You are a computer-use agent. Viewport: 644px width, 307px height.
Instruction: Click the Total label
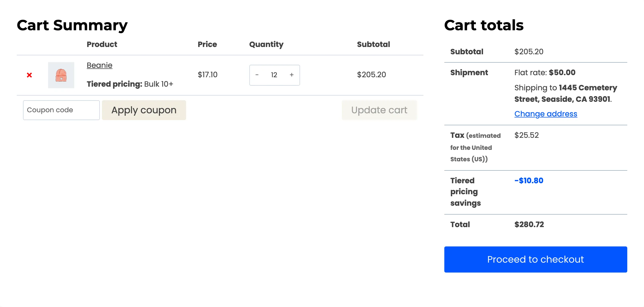coord(460,225)
